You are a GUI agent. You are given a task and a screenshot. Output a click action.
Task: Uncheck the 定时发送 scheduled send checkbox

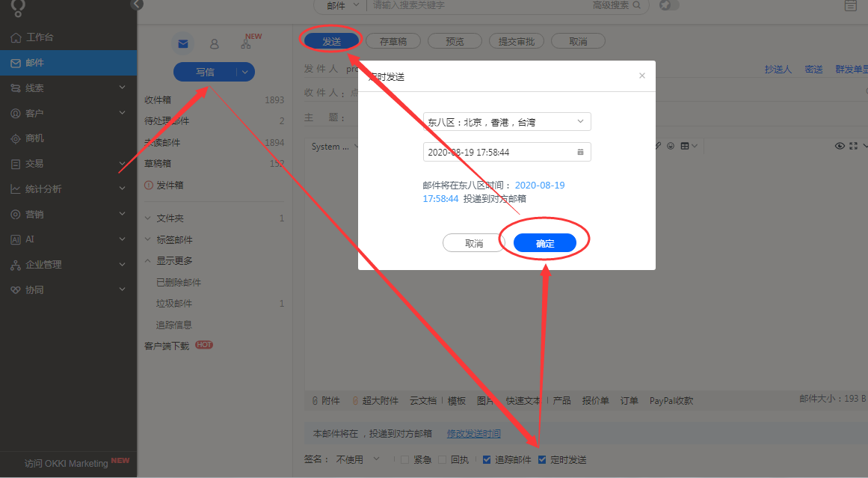(x=541, y=459)
